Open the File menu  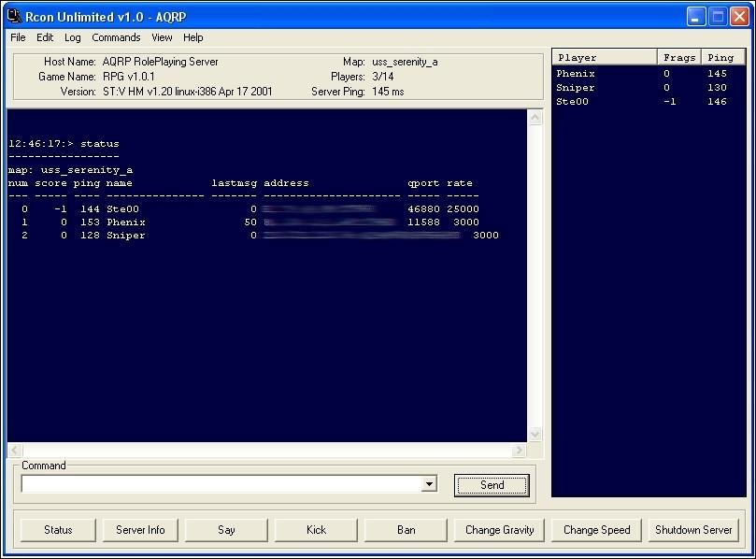tap(18, 37)
